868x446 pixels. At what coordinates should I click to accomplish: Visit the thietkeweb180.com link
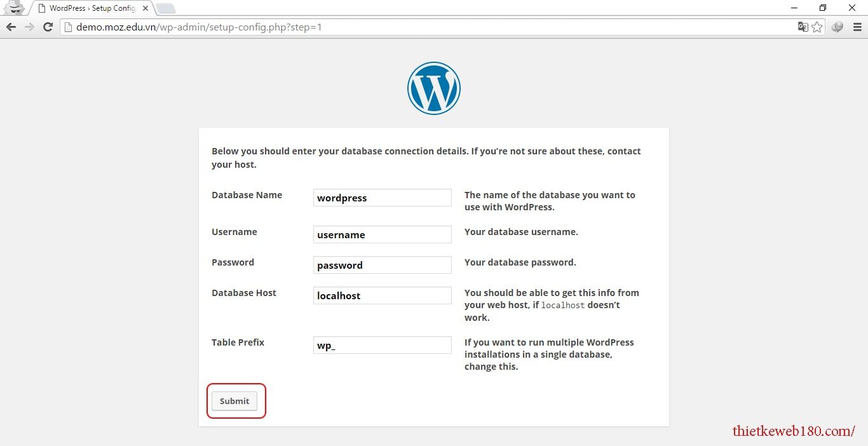(793, 431)
